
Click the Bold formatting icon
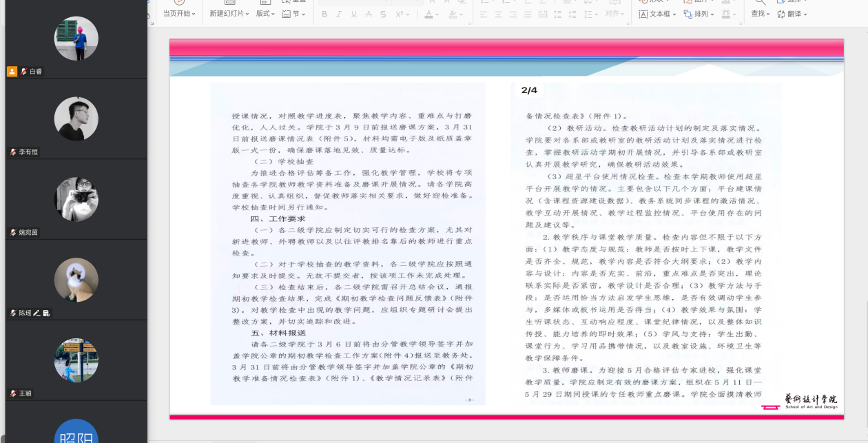coord(324,14)
